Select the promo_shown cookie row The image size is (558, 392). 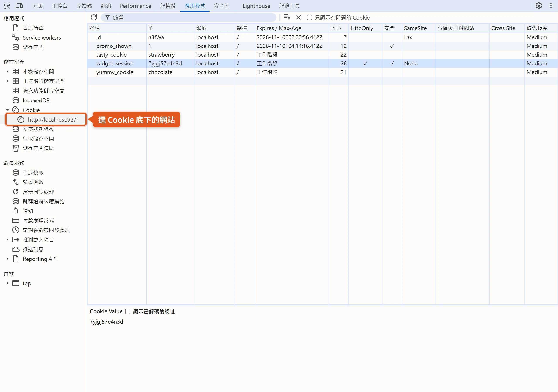[x=322, y=46]
